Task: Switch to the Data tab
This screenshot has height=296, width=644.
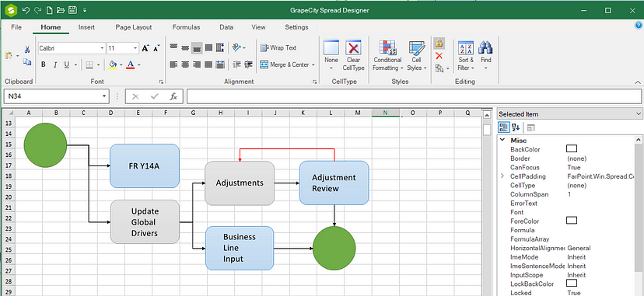Action: click(226, 27)
